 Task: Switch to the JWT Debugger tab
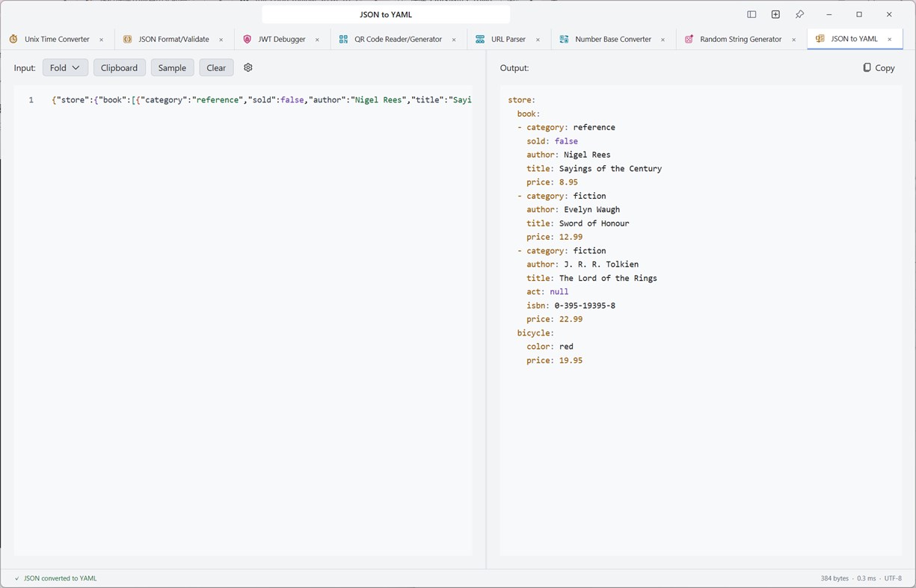click(282, 39)
